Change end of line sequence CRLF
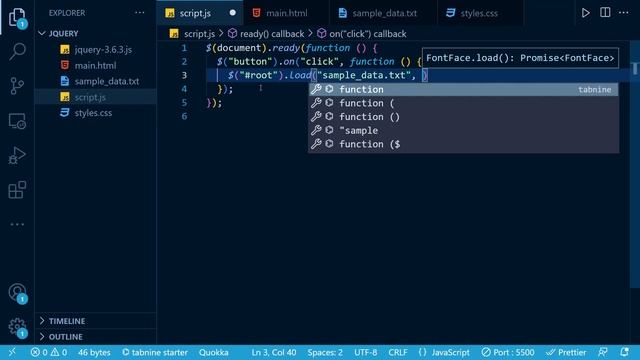This screenshot has height=360, width=640. (x=398, y=352)
